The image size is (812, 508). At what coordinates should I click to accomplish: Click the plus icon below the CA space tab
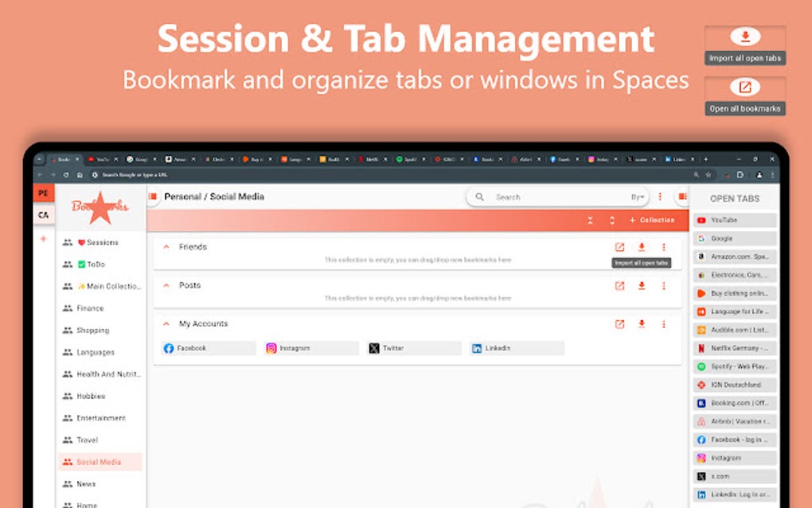[x=44, y=238]
